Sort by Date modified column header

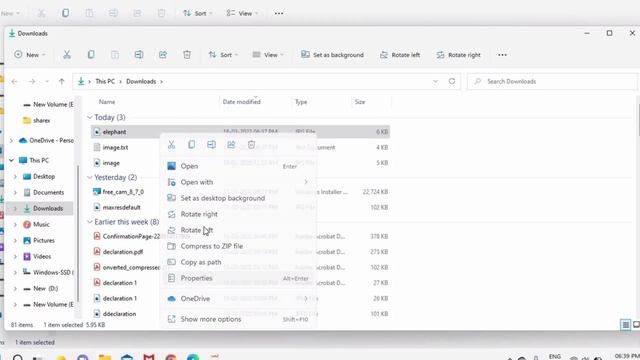(242, 102)
